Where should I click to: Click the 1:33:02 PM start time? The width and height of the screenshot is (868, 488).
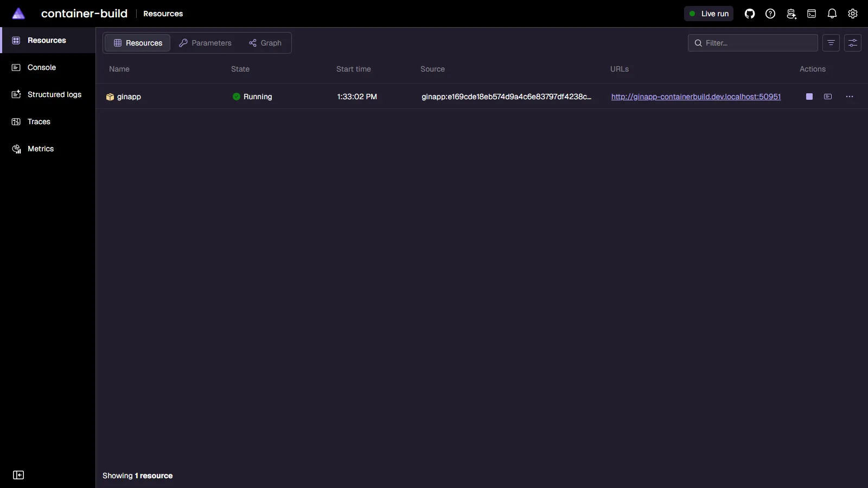point(357,97)
